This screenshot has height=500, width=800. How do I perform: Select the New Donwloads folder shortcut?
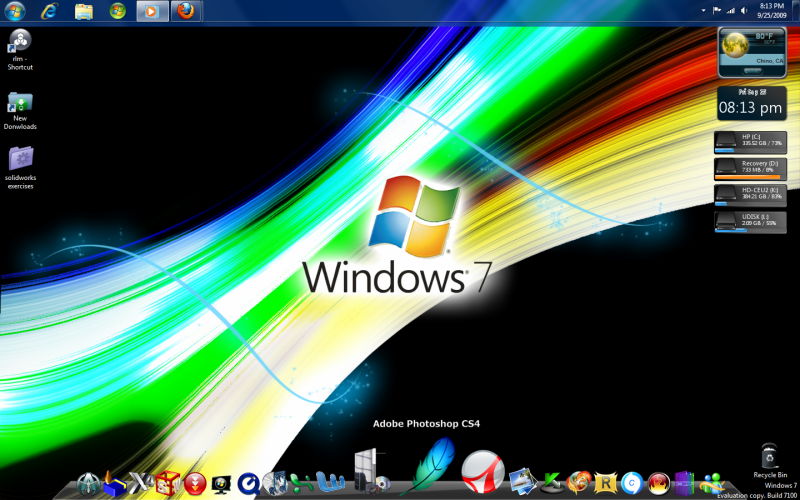20,110
